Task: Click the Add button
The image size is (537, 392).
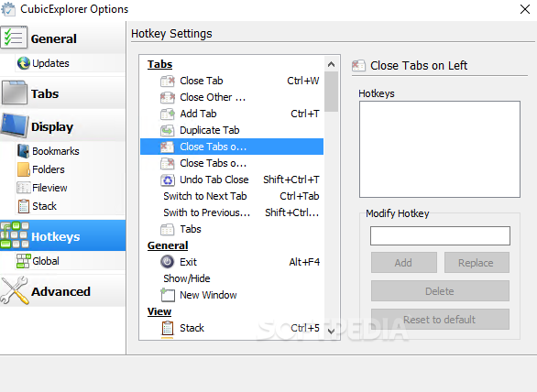Action: [404, 263]
